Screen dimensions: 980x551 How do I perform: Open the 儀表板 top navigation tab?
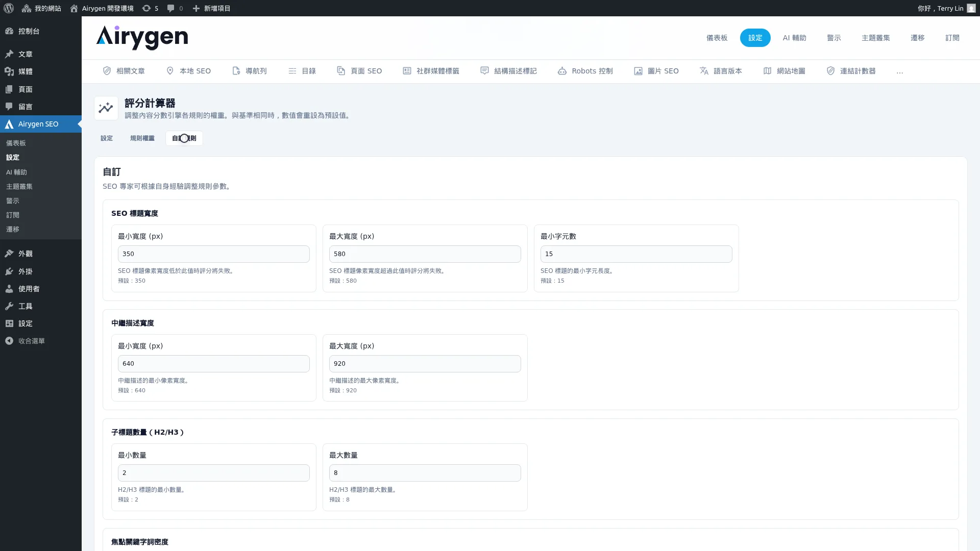click(717, 38)
